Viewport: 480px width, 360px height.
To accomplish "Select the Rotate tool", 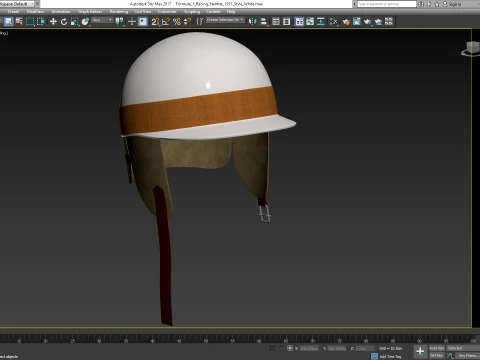I will 64,22.
